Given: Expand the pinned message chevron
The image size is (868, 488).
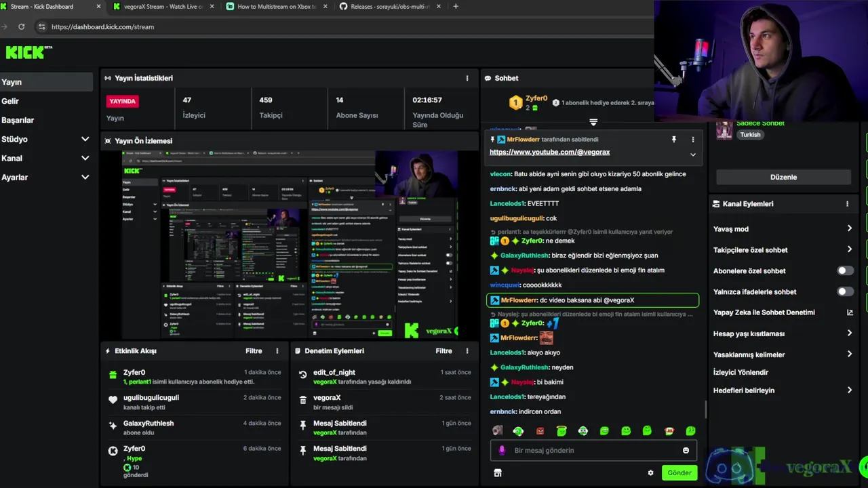Looking at the screenshot, I should (x=693, y=155).
